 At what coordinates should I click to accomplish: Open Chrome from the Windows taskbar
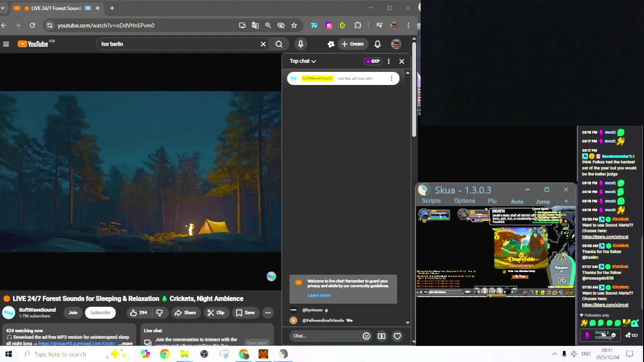pos(165,354)
